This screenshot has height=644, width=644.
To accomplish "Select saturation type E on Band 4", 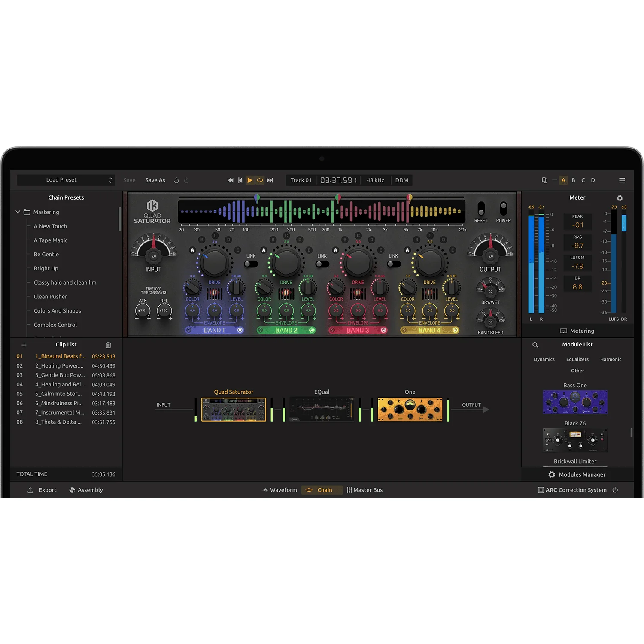I will [x=452, y=250].
